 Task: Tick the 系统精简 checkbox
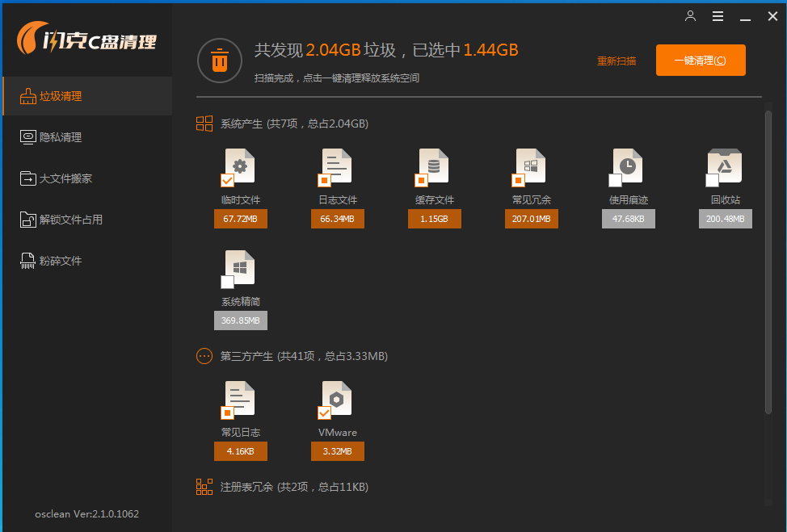pyautogui.click(x=227, y=282)
